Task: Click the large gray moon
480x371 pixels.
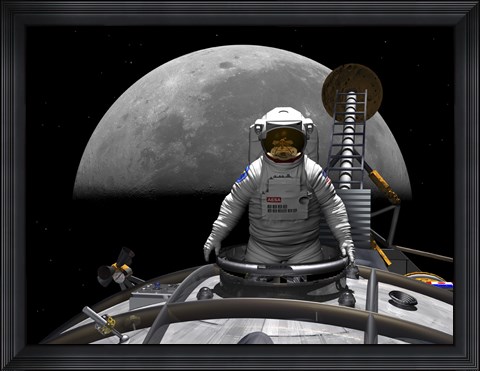Action: [x=242, y=123]
